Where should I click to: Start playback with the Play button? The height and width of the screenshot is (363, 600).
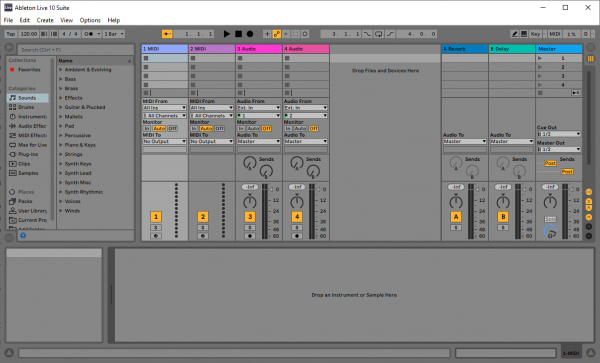click(227, 34)
